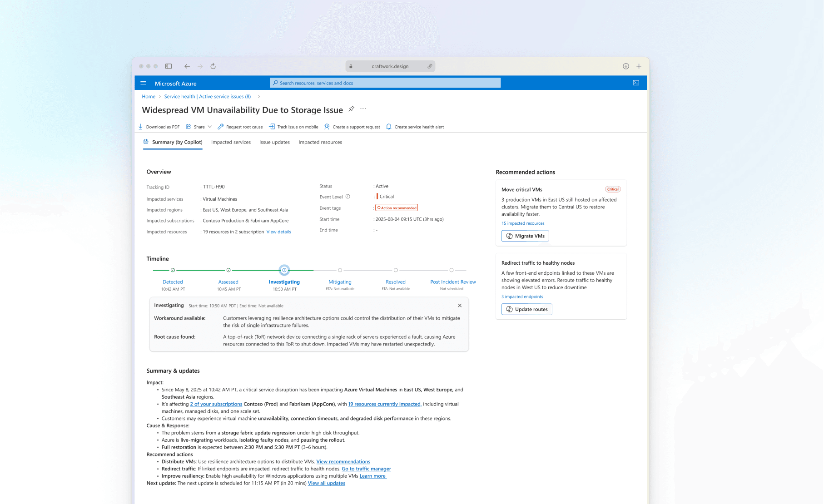Click the Copilot icon on the Migrate VMs button
The height and width of the screenshot is (504, 824).
click(509, 236)
